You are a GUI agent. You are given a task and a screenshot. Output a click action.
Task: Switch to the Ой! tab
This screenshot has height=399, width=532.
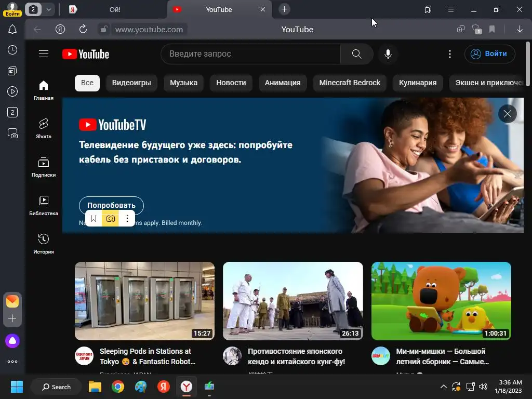coord(115,9)
